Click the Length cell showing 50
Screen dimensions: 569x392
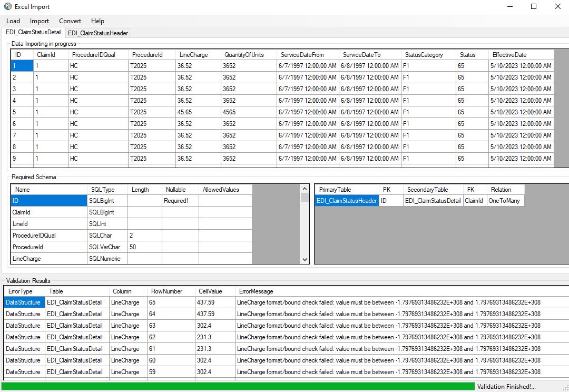point(145,247)
